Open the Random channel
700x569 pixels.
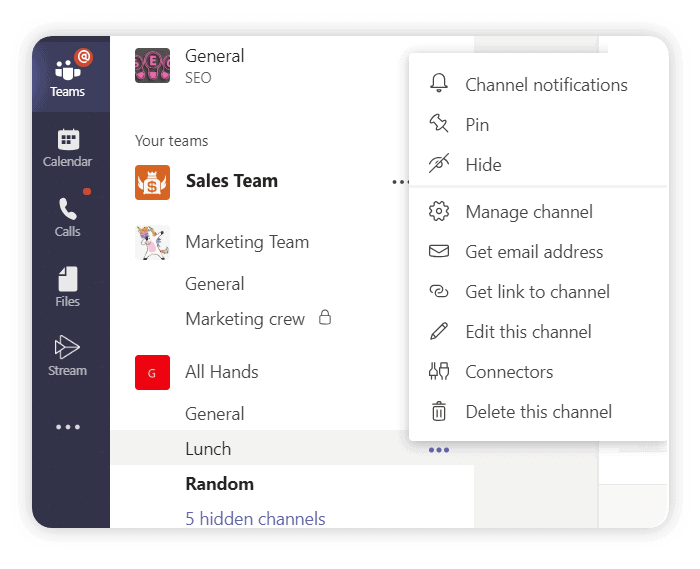click(x=220, y=484)
